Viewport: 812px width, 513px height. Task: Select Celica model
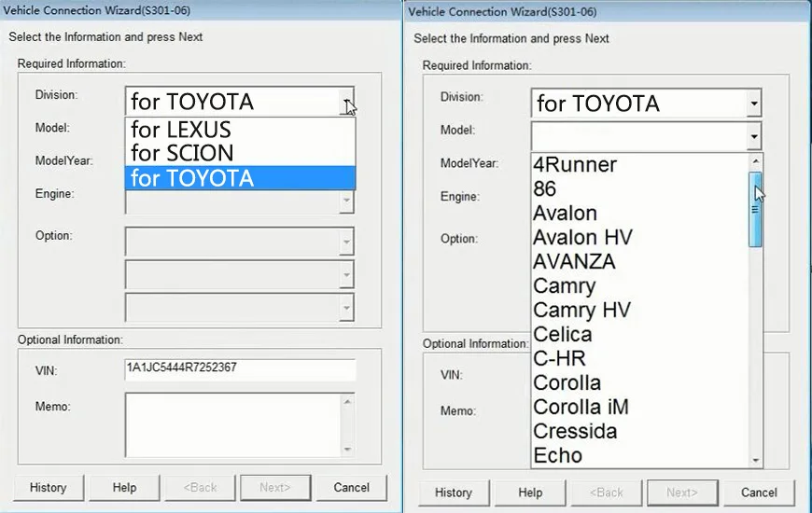(x=640, y=335)
